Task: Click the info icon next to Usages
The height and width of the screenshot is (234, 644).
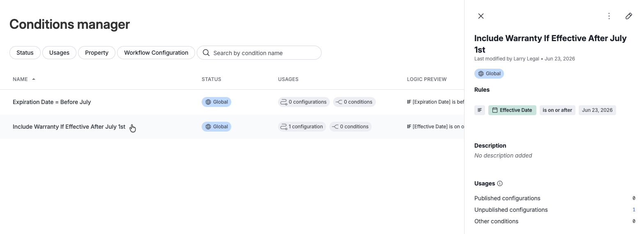Action: 500,183
